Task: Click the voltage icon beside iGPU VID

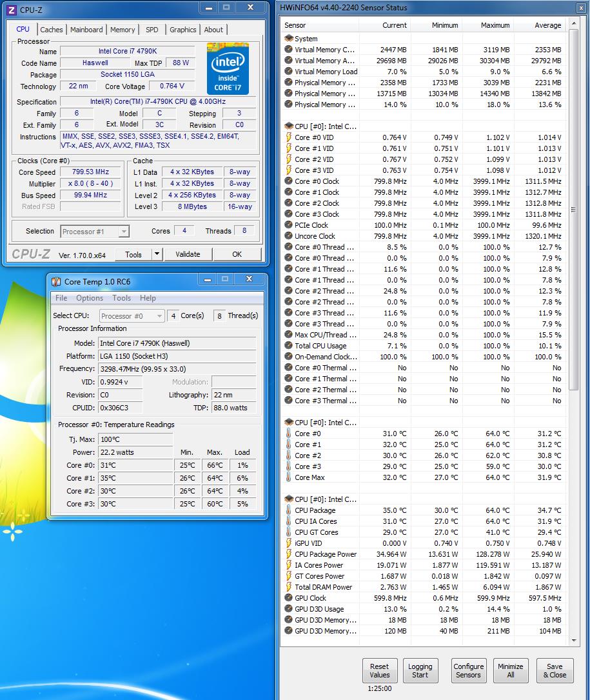Action: pyautogui.click(x=289, y=543)
